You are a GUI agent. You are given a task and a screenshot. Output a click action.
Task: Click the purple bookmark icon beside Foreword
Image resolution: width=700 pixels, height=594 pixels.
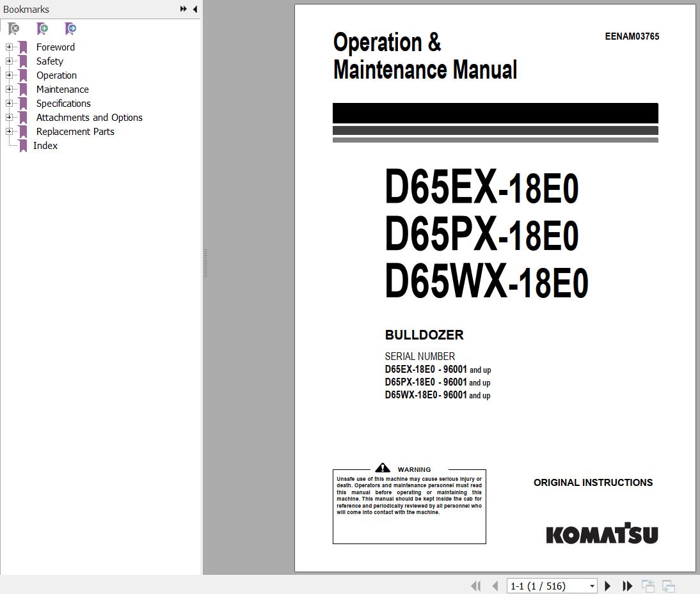[x=23, y=47]
